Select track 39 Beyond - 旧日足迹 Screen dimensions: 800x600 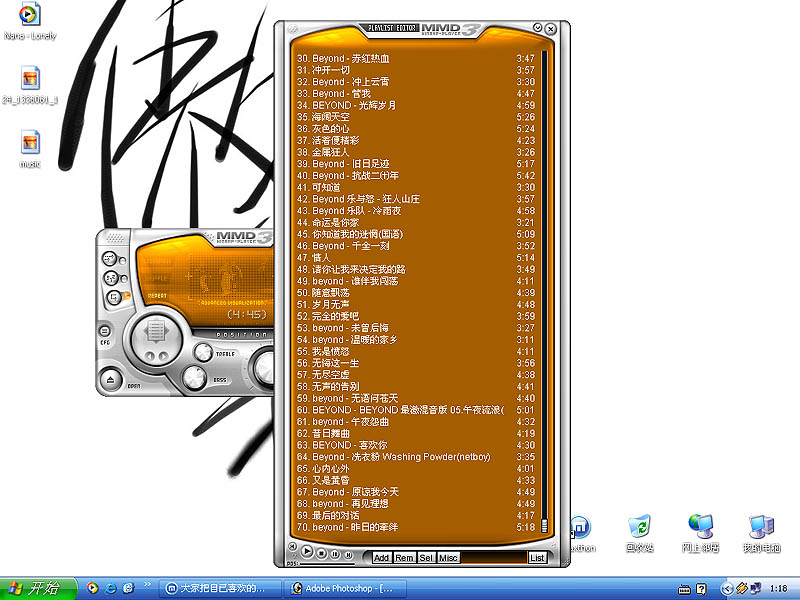tap(416, 164)
